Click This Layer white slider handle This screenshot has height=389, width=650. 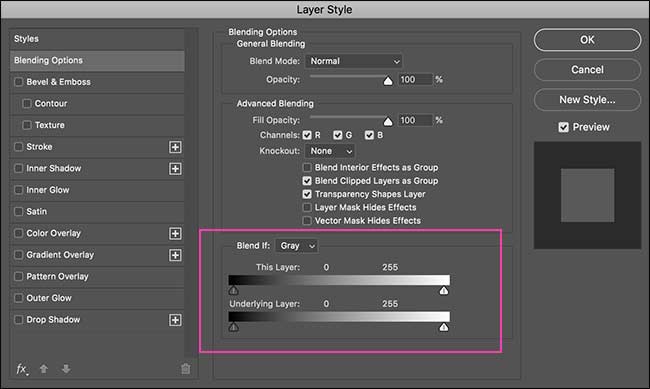pos(444,291)
